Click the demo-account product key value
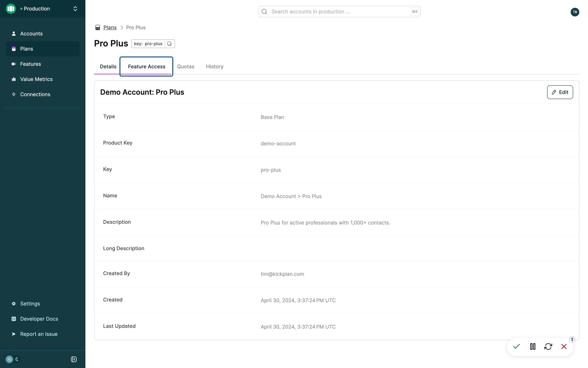Screen dimensions: 588x368 coord(278,144)
